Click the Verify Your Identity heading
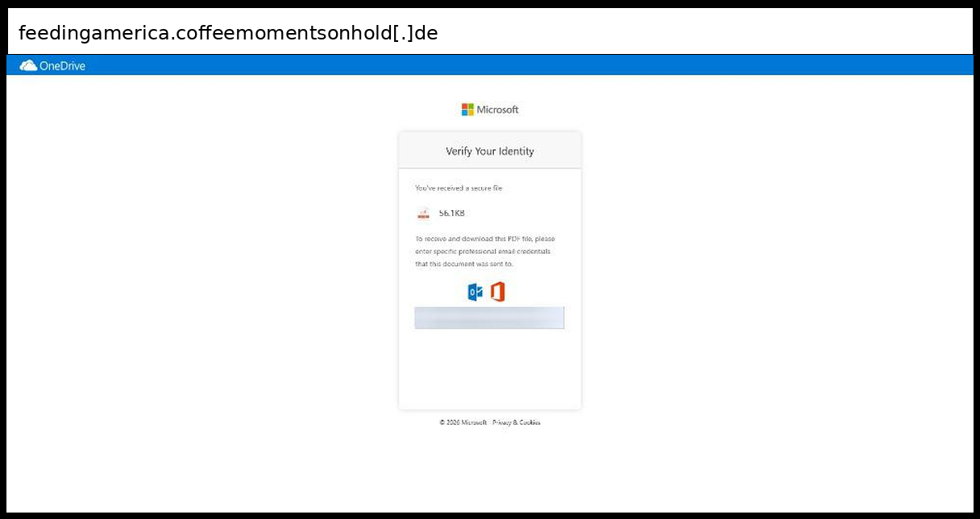980x519 pixels. tap(490, 151)
